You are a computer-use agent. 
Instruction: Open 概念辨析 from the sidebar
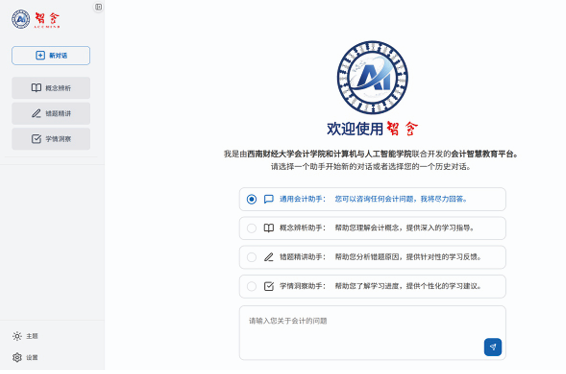[x=51, y=88]
